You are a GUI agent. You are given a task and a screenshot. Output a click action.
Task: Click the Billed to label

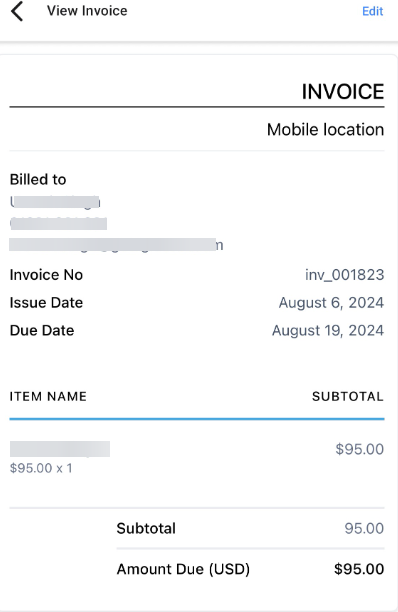(38, 180)
